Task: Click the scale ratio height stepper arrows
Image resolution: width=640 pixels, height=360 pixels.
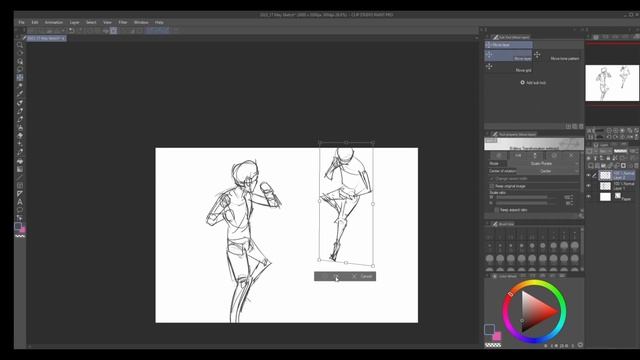Action: [x=571, y=203]
